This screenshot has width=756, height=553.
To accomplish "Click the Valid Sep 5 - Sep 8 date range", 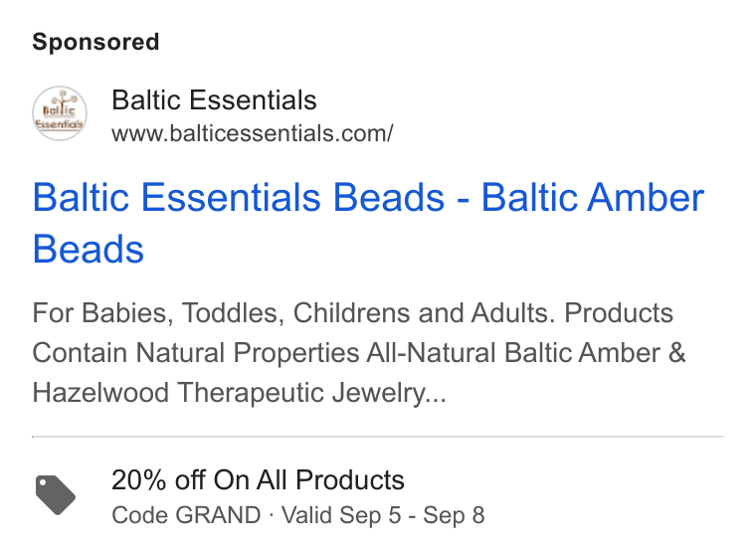I will click(x=383, y=515).
